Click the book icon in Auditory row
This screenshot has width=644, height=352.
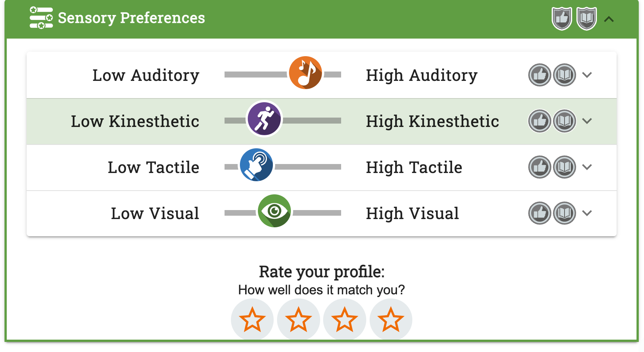[x=565, y=75]
